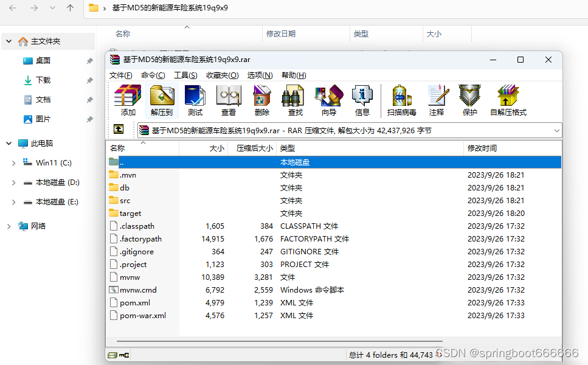Collapse the 此电脑 tree chevron
This screenshot has height=365, width=588.
(x=9, y=143)
